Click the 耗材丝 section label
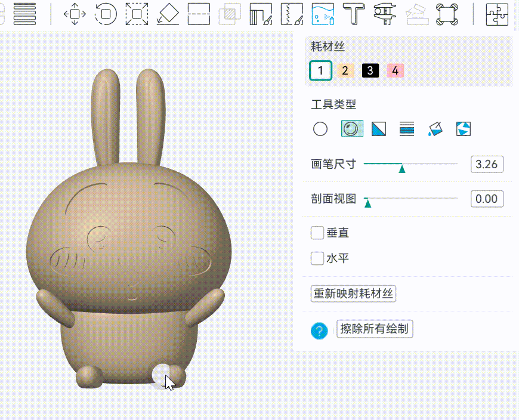Image resolution: width=519 pixels, height=420 pixels. point(328,47)
